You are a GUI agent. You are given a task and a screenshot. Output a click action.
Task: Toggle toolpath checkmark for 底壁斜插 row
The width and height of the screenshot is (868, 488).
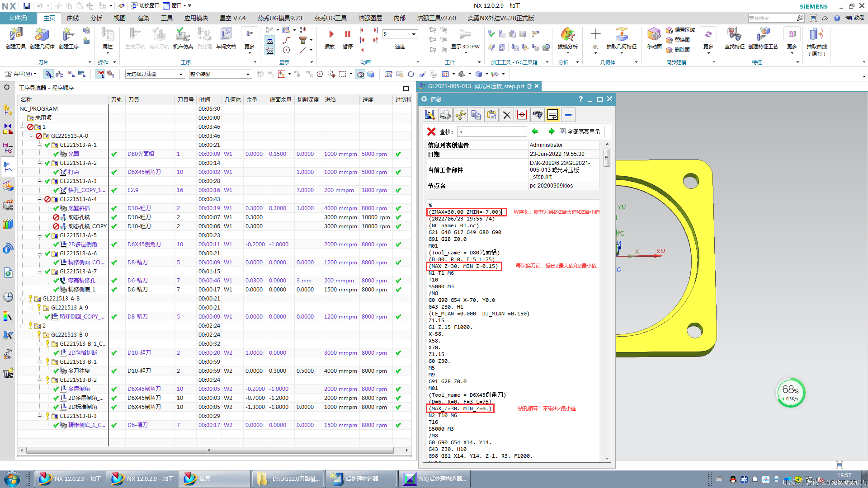click(114, 208)
